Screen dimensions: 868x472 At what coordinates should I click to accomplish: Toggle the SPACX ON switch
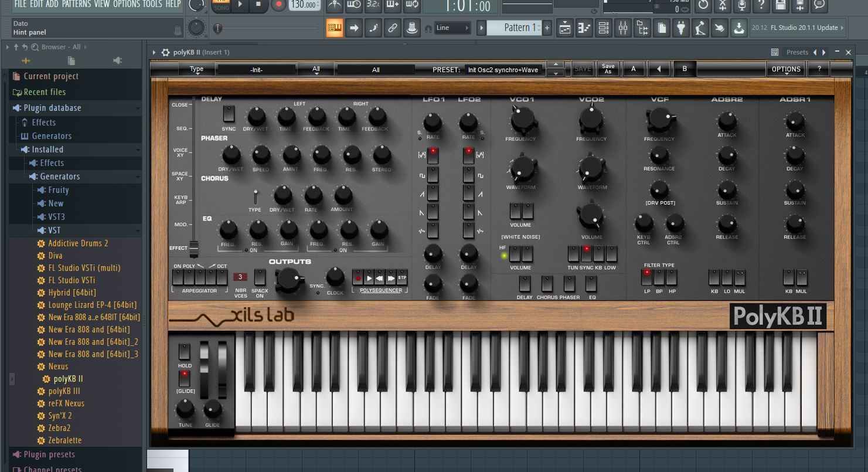click(x=260, y=278)
